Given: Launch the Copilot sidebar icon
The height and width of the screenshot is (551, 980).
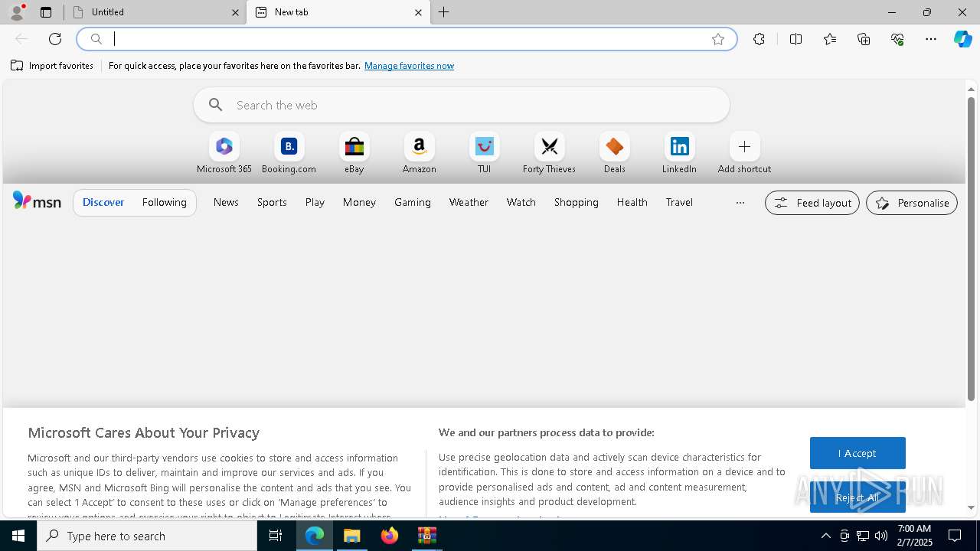Looking at the screenshot, I should (962, 39).
